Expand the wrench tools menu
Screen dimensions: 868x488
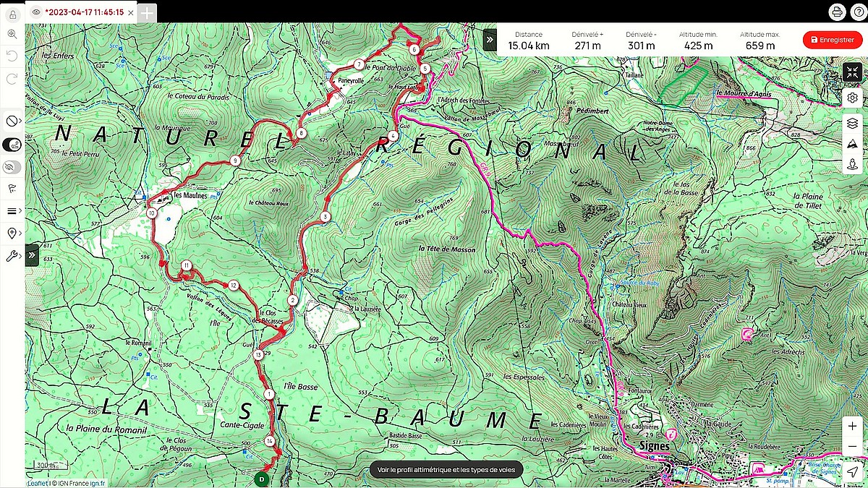(12, 255)
